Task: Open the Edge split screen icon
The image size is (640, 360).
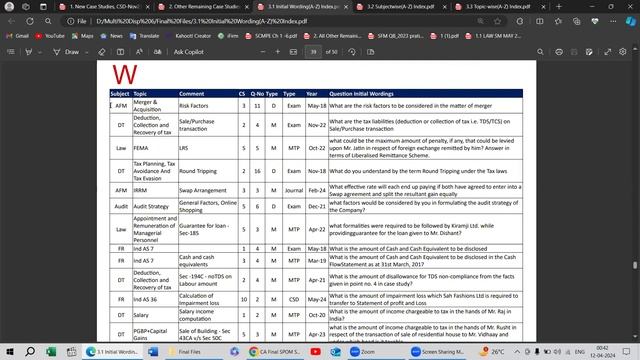Action: [540, 21]
